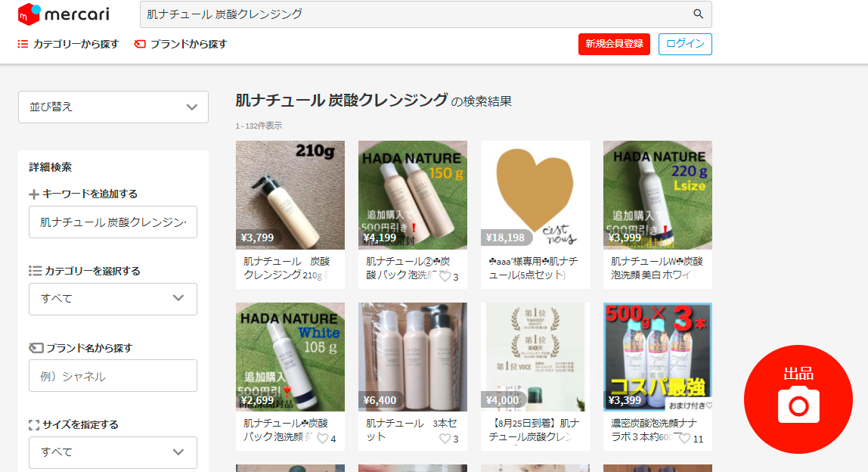The width and height of the screenshot is (868, 472).
Task: Open the 第1位 award ¥4,000 thumbnail
Action: coord(535,357)
